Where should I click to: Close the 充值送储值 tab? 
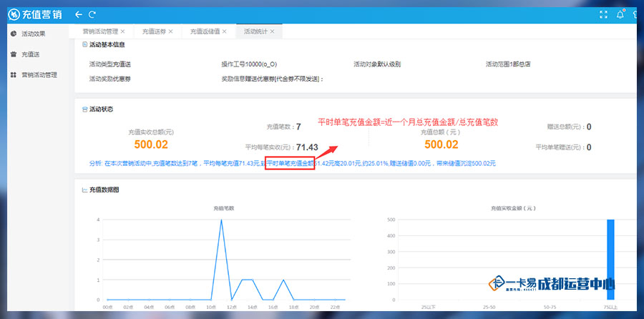[x=224, y=31]
